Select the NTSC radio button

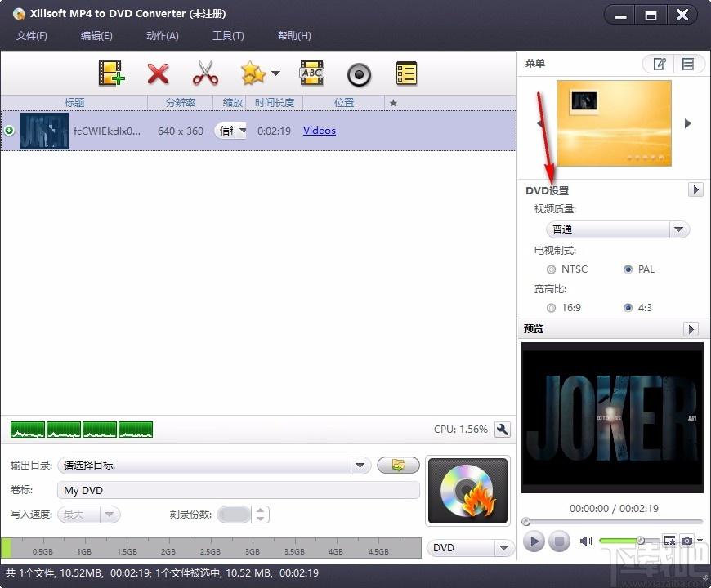coord(551,269)
